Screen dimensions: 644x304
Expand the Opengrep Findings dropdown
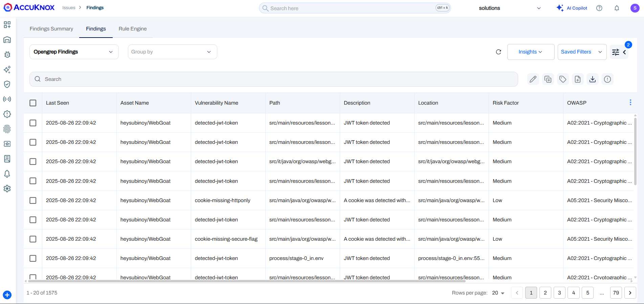[74, 52]
